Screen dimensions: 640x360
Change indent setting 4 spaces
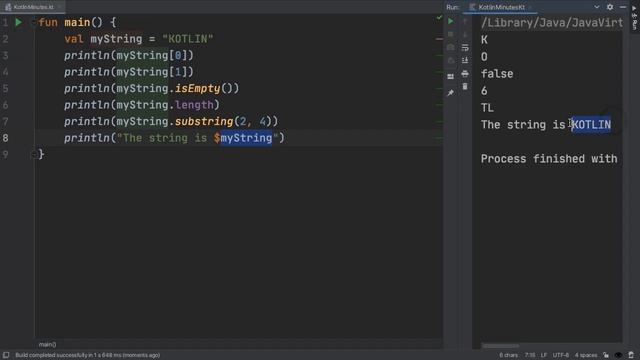pos(586,355)
